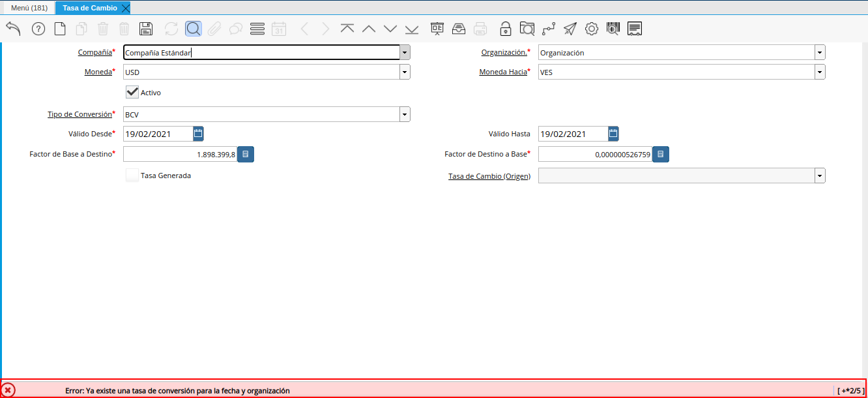Uncheck the Activo checkbox
The width and height of the screenshot is (868, 398).
click(x=132, y=92)
